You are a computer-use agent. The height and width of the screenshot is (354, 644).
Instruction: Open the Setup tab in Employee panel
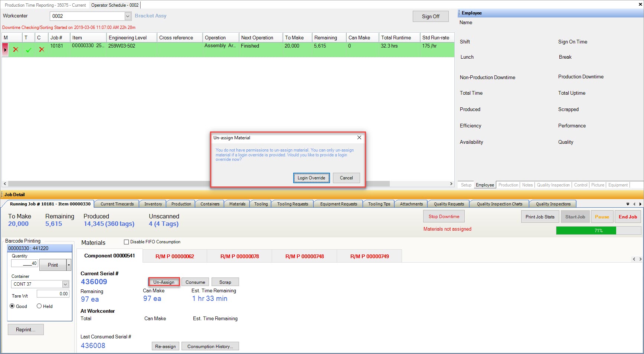[466, 185]
